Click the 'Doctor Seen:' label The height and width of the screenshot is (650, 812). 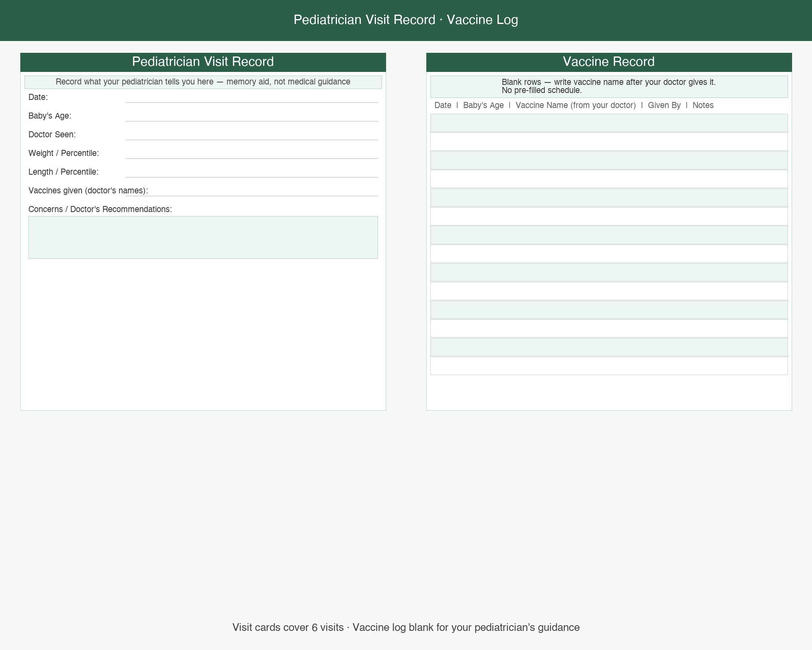(52, 135)
